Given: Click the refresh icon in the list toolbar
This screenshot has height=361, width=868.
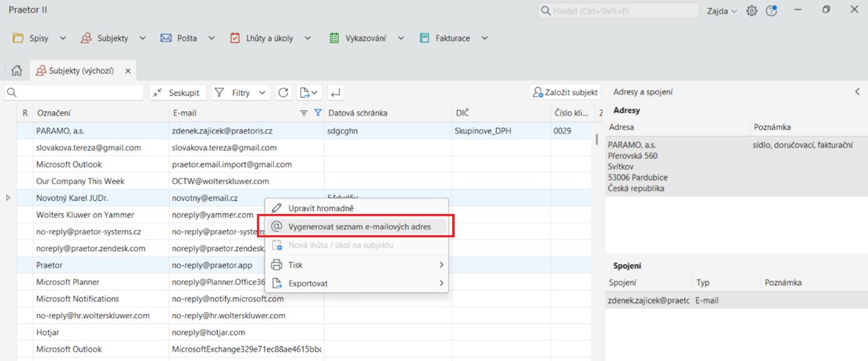Looking at the screenshot, I should pyautogui.click(x=284, y=93).
